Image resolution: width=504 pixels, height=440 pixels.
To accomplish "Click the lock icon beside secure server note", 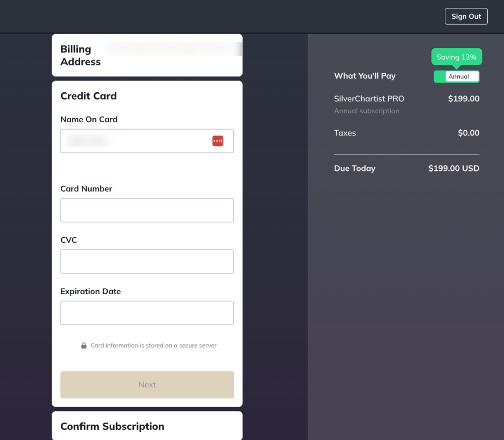I will pos(84,345).
